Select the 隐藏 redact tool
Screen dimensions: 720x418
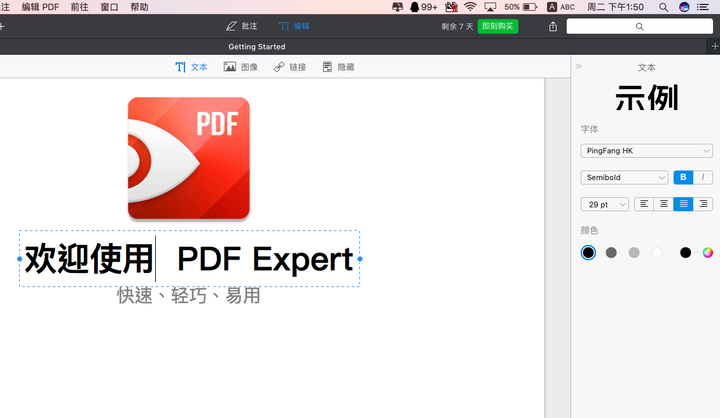pyautogui.click(x=338, y=67)
